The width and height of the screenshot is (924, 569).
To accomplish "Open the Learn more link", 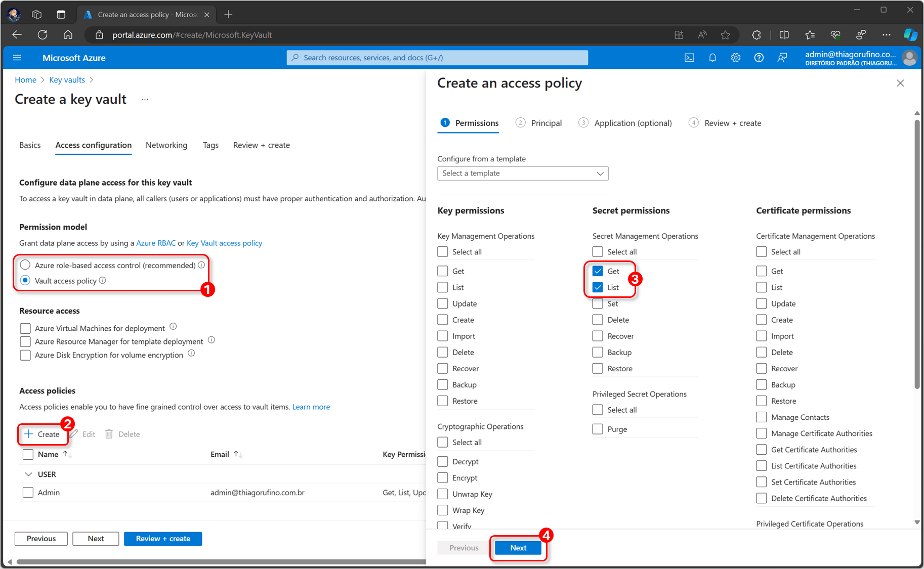I will (x=311, y=407).
